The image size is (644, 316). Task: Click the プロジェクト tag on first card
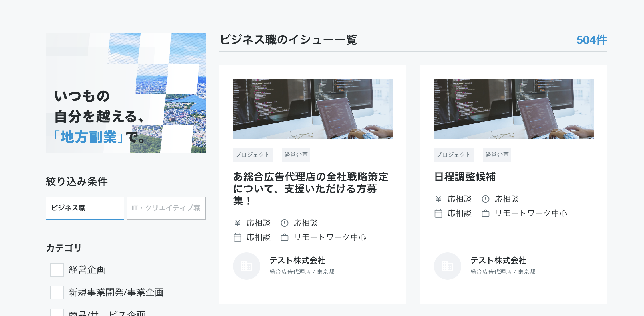(253, 155)
